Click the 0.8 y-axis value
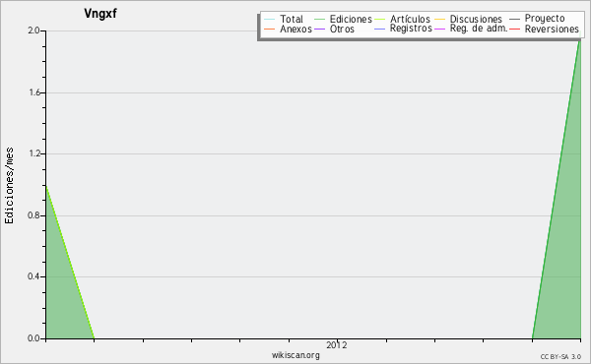591x364 pixels. click(33, 215)
